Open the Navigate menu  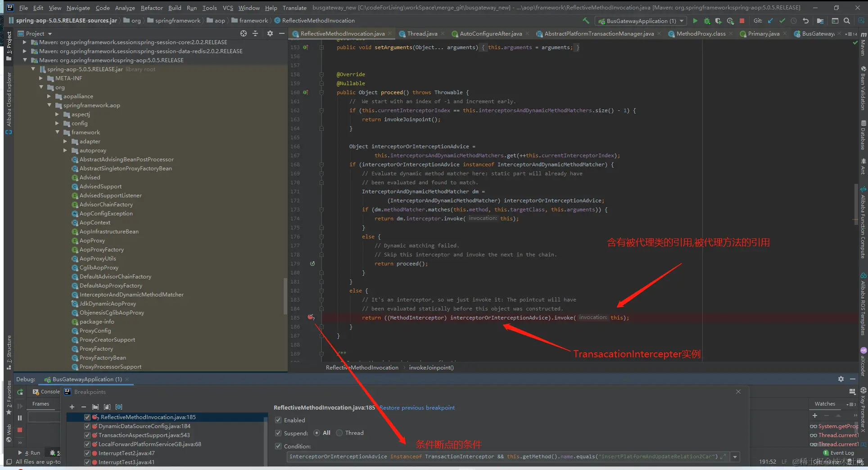(78, 8)
